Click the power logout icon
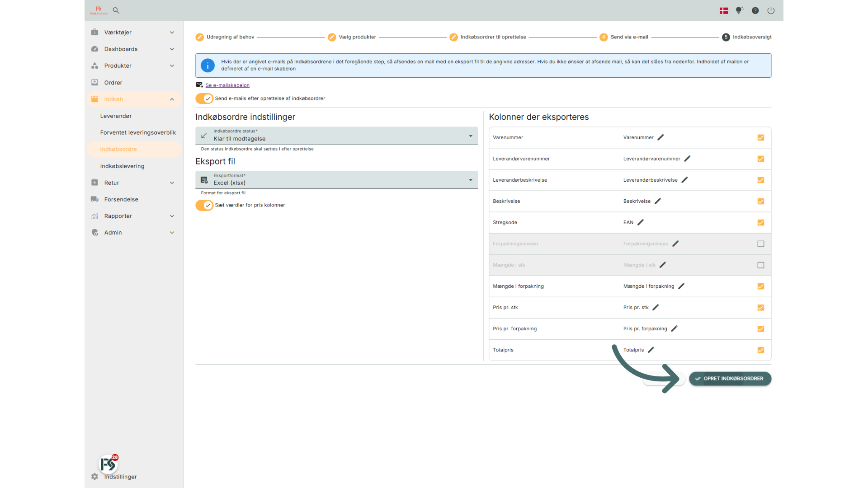Image resolution: width=868 pixels, height=488 pixels. click(771, 10)
